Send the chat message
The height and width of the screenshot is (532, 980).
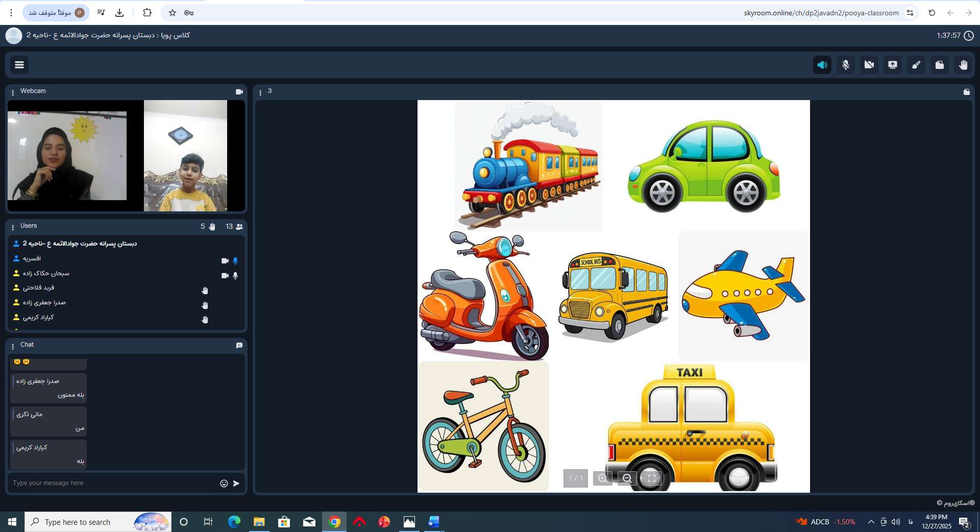[x=236, y=483]
